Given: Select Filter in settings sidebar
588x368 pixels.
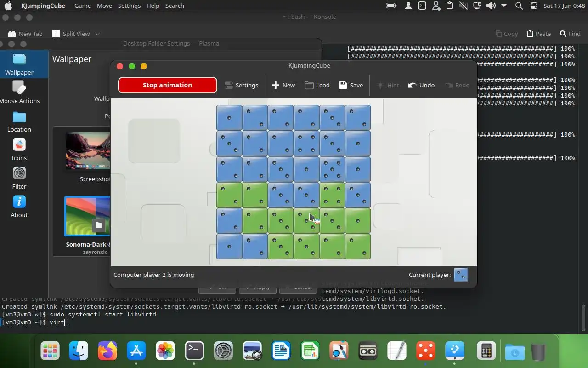Looking at the screenshot, I should pos(19,178).
